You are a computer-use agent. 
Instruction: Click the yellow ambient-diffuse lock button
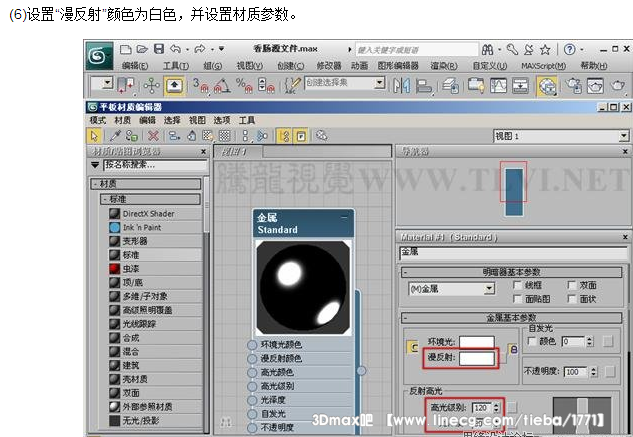(413, 347)
